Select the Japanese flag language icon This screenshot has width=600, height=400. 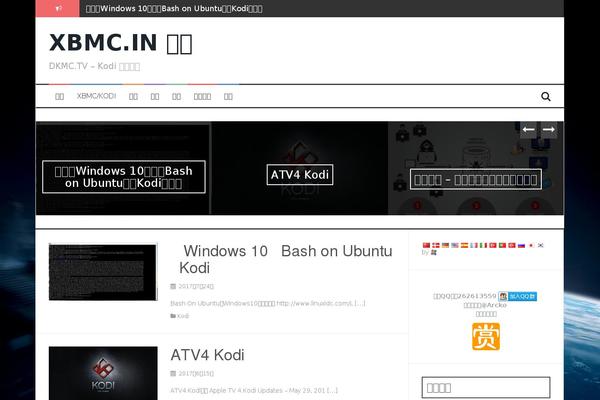tap(531, 245)
